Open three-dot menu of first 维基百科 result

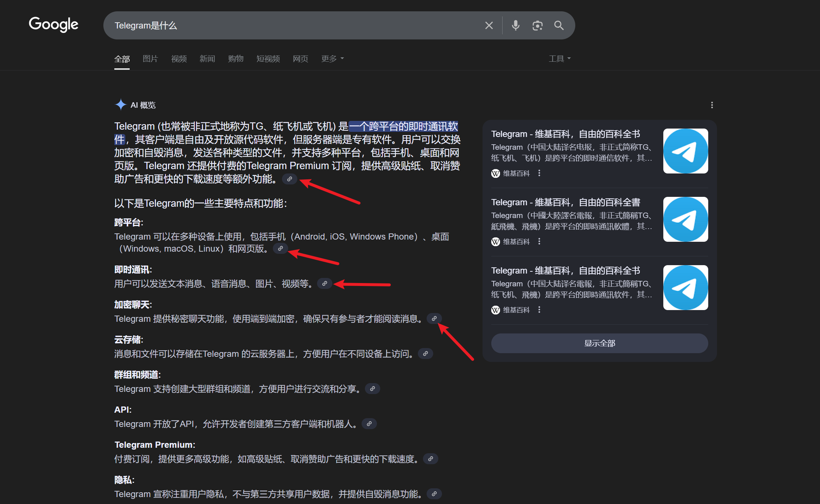[x=539, y=173]
